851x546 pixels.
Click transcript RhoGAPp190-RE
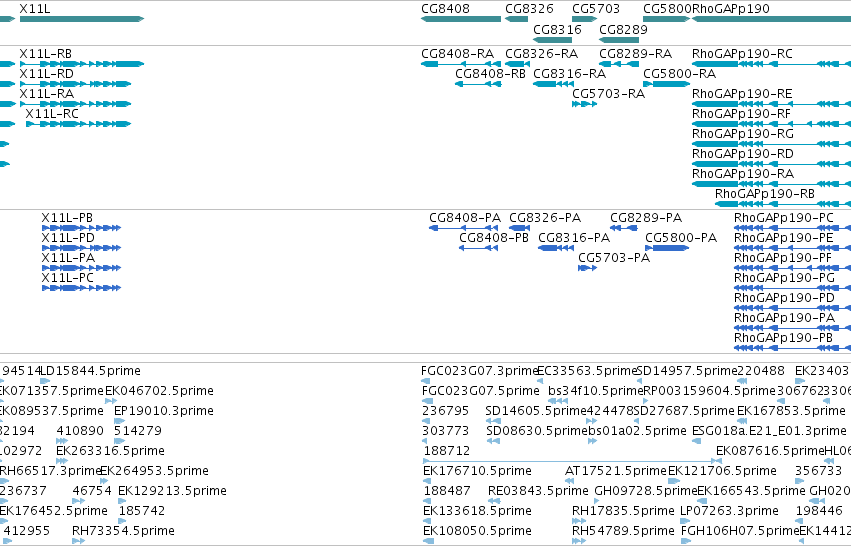point(771,104)
